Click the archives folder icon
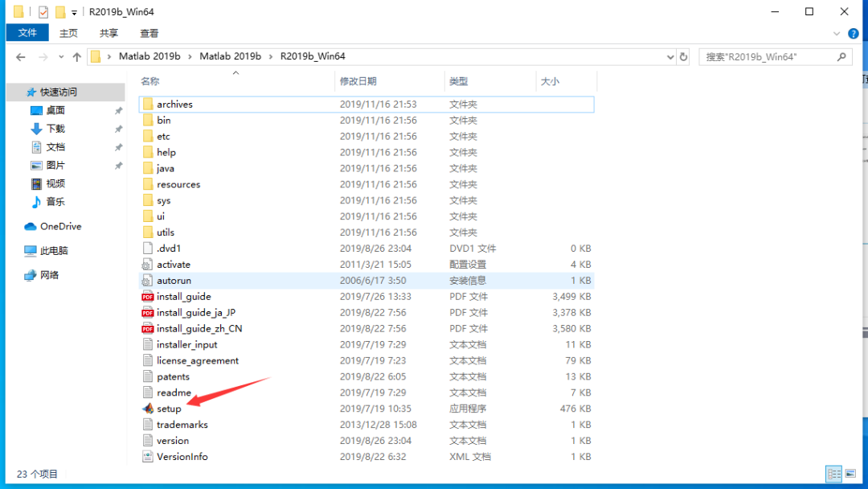 click(148, 104)
